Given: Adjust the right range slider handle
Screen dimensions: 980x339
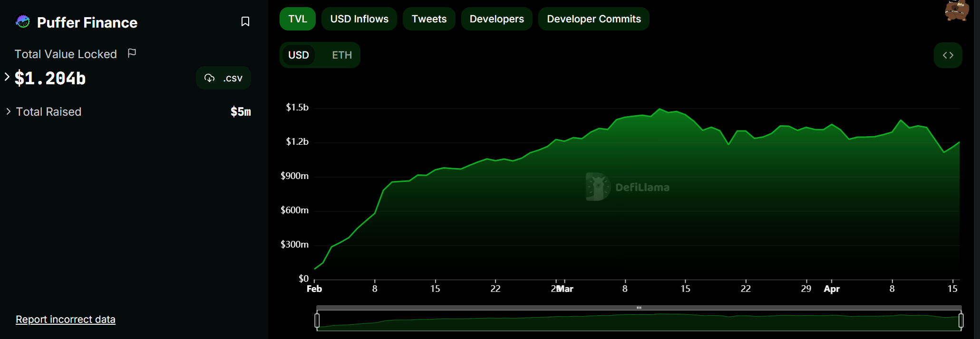Looking at the screenshot, I should 961,320.
